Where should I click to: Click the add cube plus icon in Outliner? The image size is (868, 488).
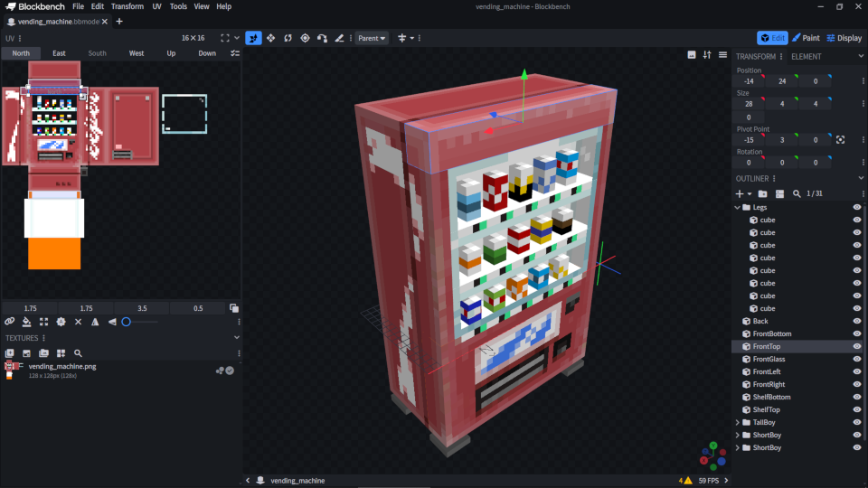pyautogui.click(x=740, y=193)
